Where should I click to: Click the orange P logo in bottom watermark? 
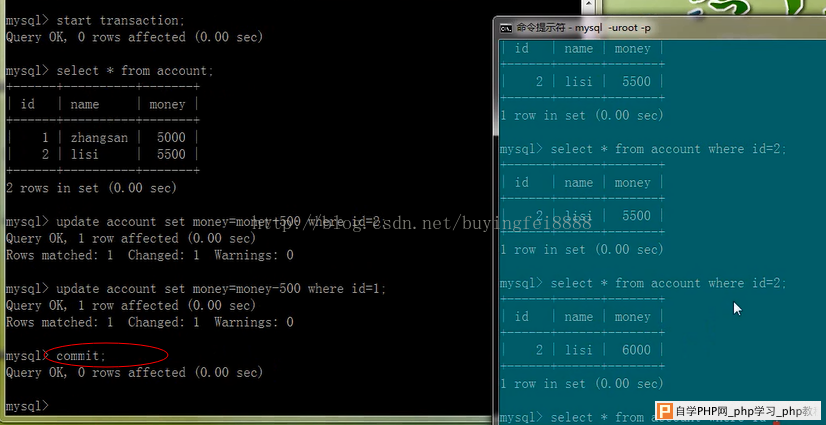[x=665, y=411]
